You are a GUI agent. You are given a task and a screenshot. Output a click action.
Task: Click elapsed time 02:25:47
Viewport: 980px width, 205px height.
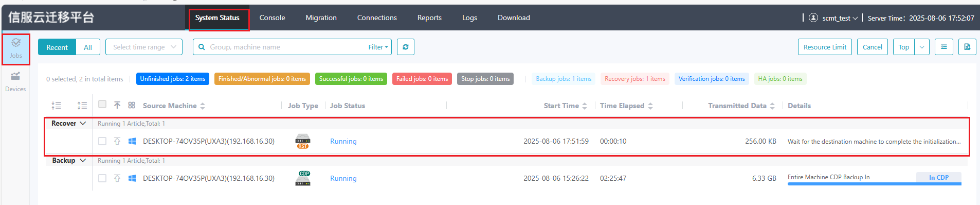(613, 178)
